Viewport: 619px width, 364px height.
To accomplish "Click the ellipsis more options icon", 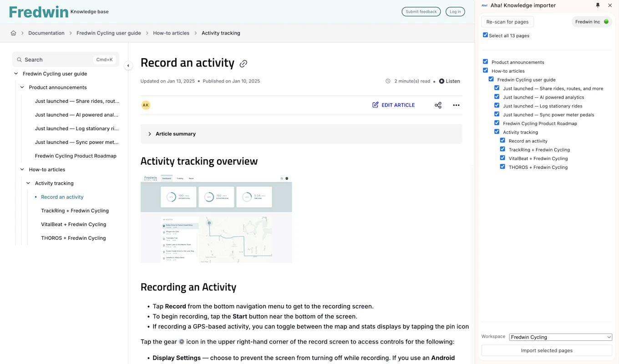I will 456,105.
